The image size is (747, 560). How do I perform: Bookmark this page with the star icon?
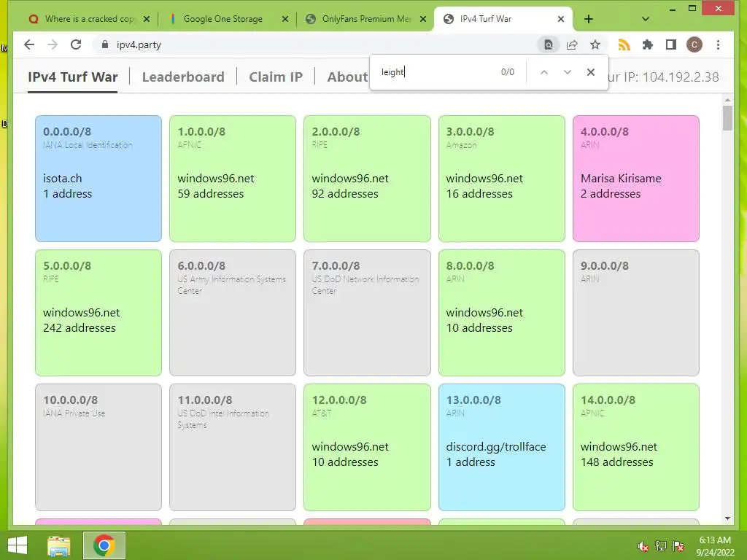point(595,44)
